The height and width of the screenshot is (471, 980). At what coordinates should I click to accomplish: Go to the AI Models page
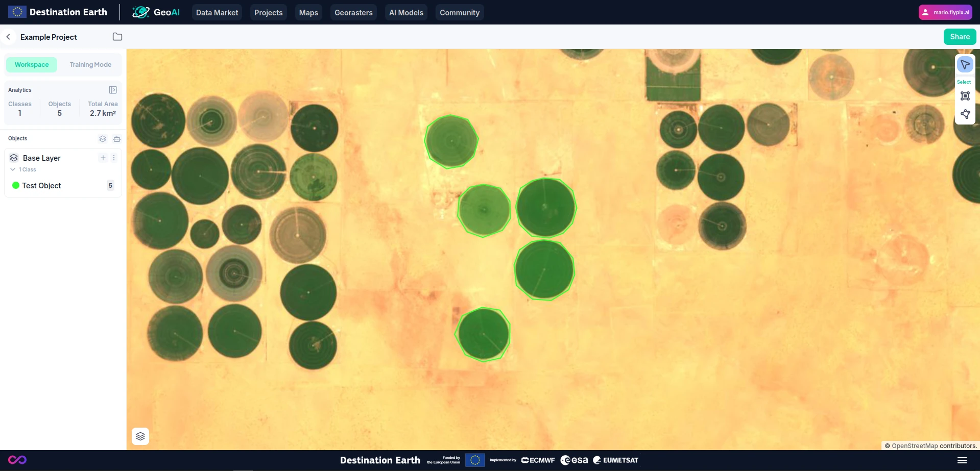[x=406, y=13]
